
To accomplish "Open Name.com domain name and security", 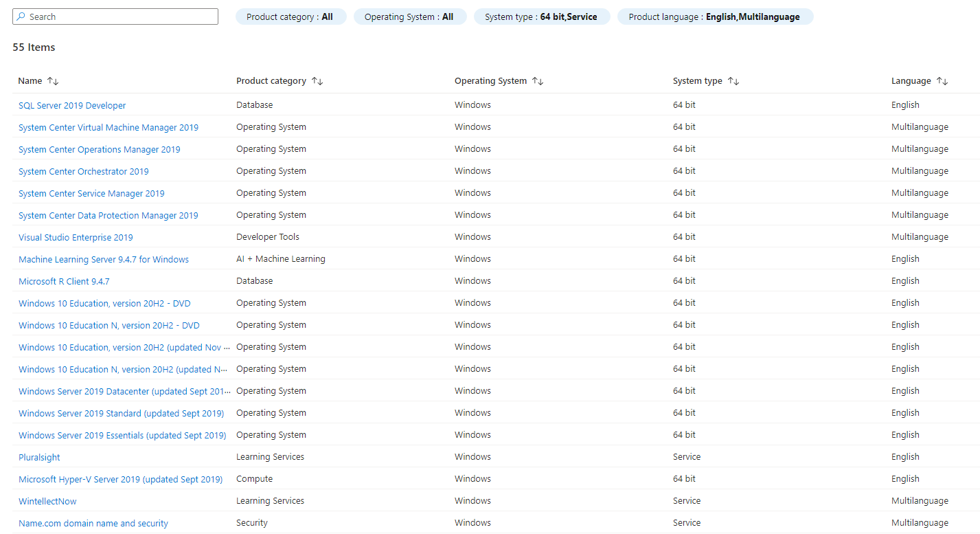I will pos(93,523).
